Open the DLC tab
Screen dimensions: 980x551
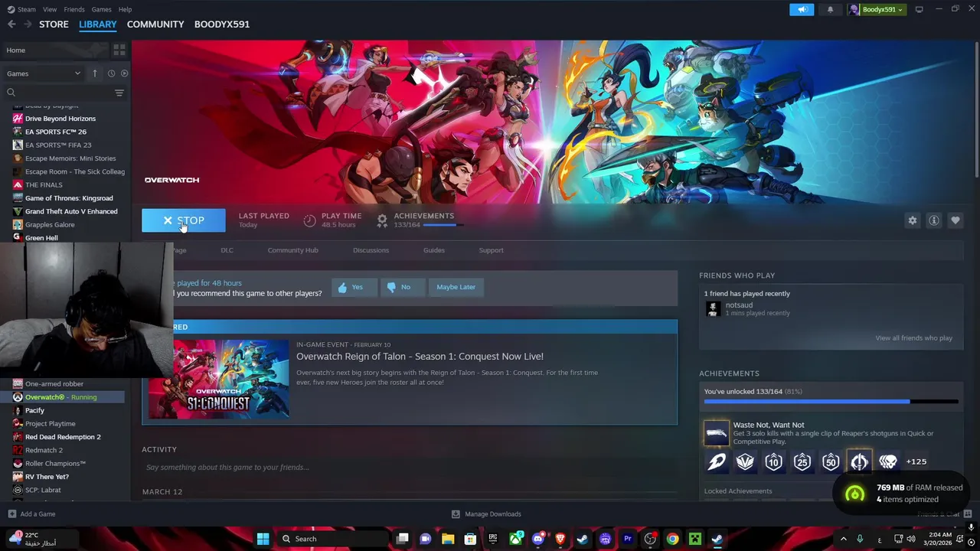(x=227, y=250)
